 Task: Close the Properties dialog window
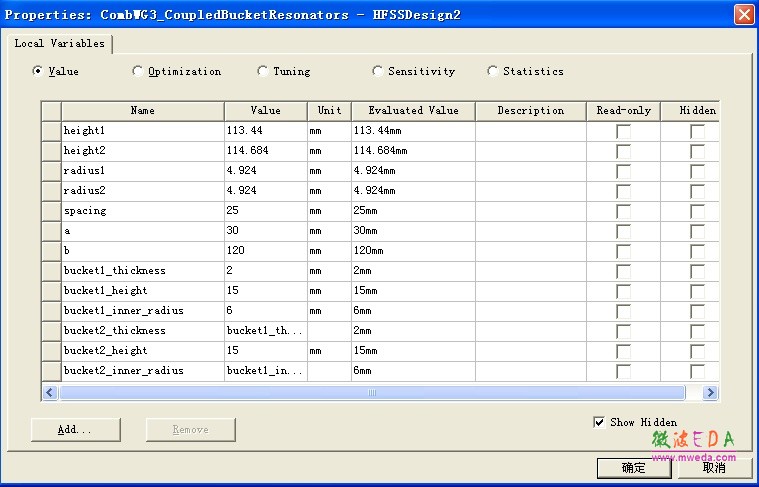(x=744, y=14)
